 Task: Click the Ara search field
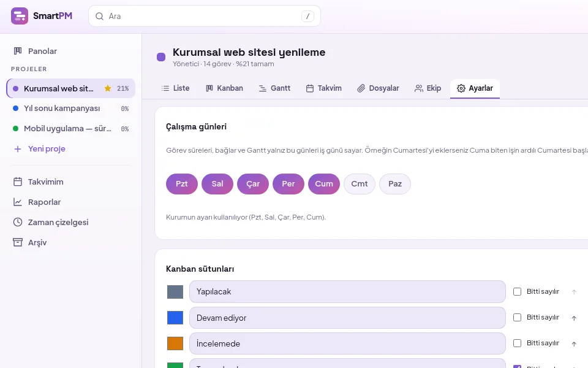point(205,16)
